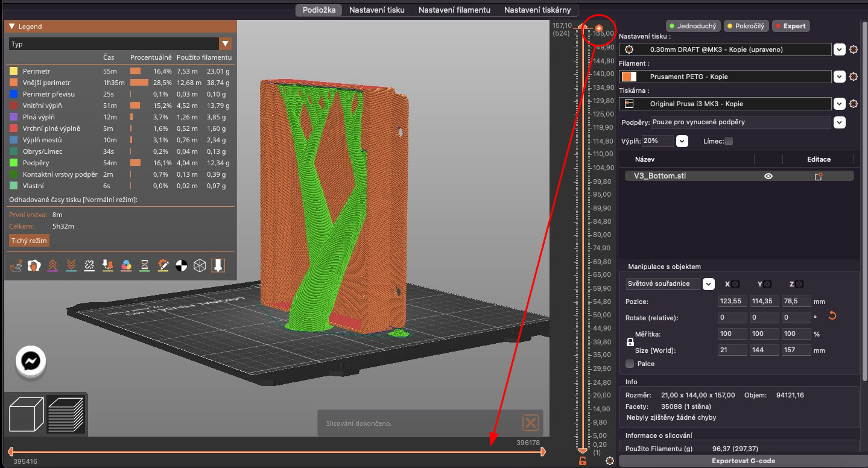This screenshot has height=468, width=868.
Task: Click the lock icon under vertical slider
Action: click(583, 461)
